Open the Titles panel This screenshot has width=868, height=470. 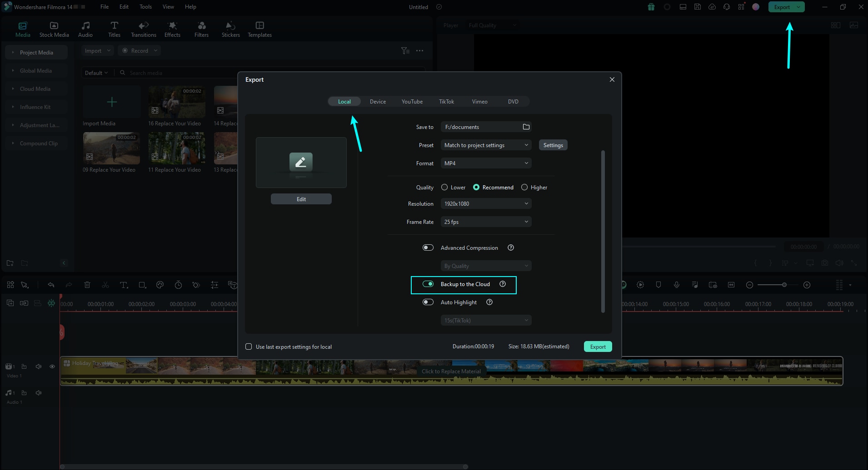point(114,30)
